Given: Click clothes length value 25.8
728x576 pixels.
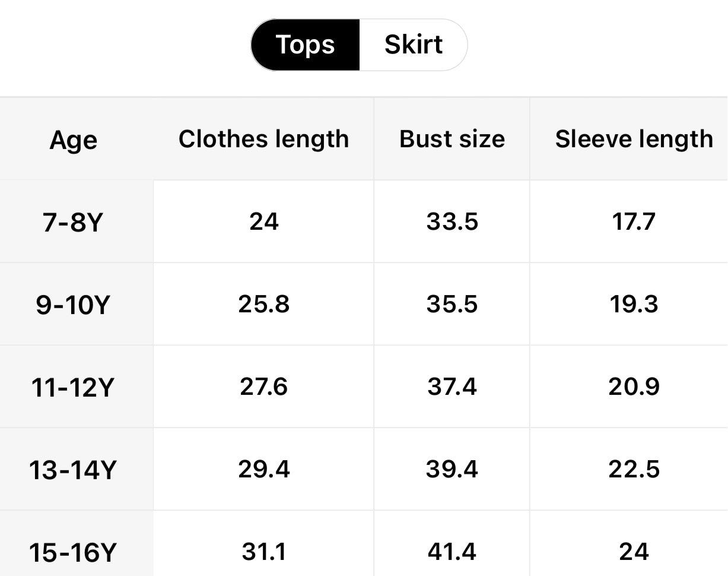Looking at the screenshot, I should 263,304.
